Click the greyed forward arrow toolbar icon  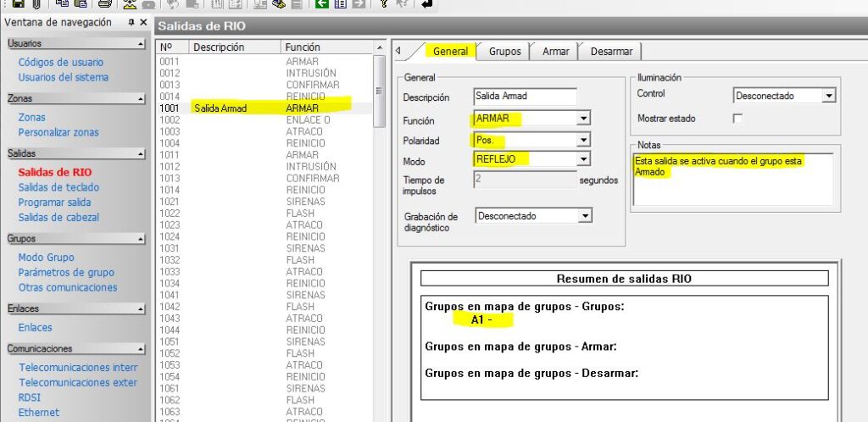359,4
